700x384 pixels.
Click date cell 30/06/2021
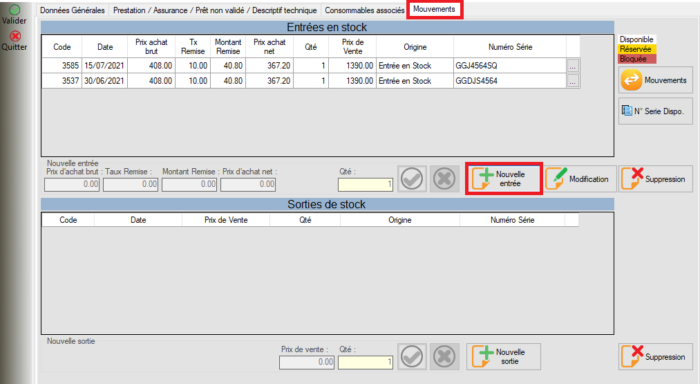point(104,81)
